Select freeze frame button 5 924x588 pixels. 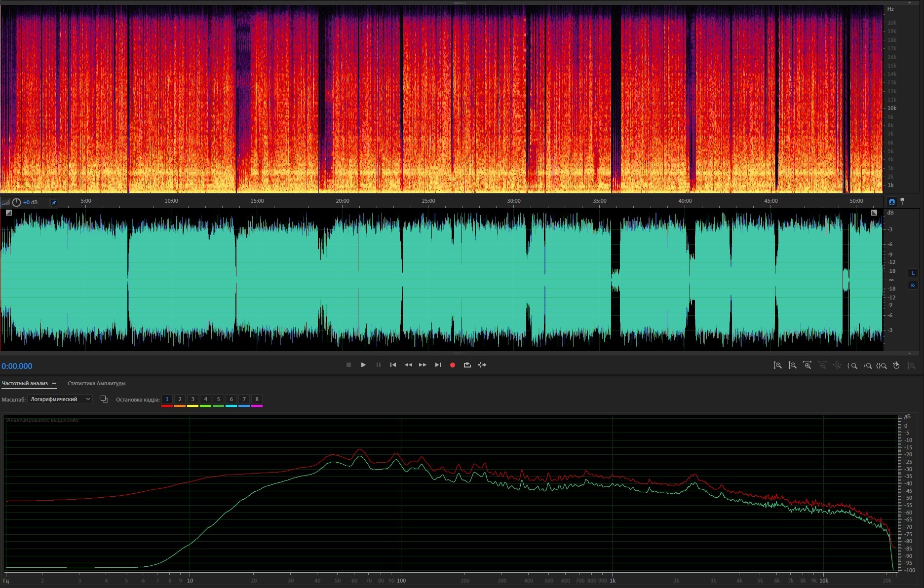(218, 399)
